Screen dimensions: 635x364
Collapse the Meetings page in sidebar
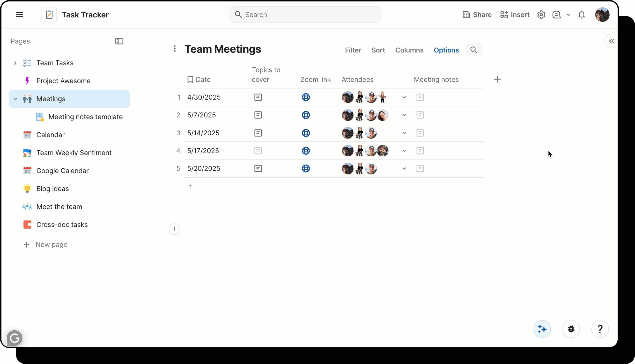[15, 99]
